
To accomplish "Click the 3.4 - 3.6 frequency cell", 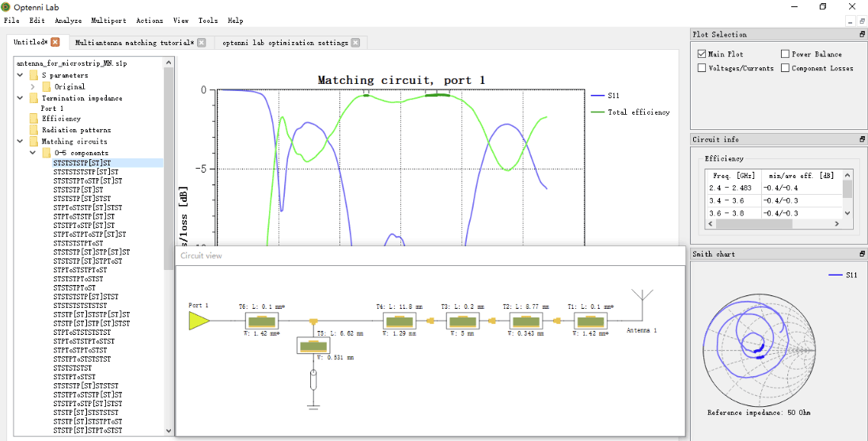I will click(733, 200).
